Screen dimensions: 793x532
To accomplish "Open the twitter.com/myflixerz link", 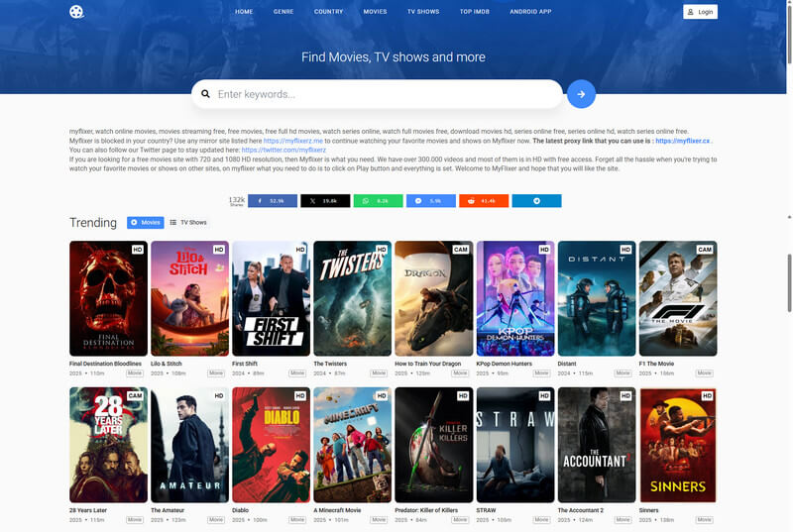I will pyautogui.click(x=283, y=150).
